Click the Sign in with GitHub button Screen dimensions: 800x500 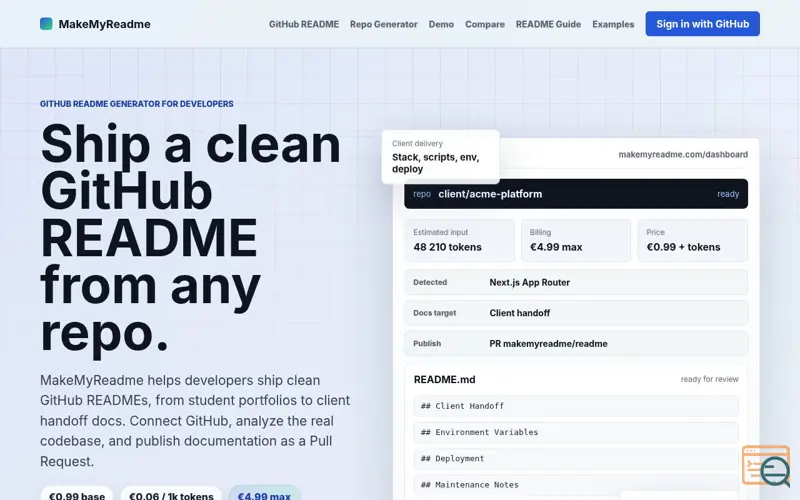703,24
